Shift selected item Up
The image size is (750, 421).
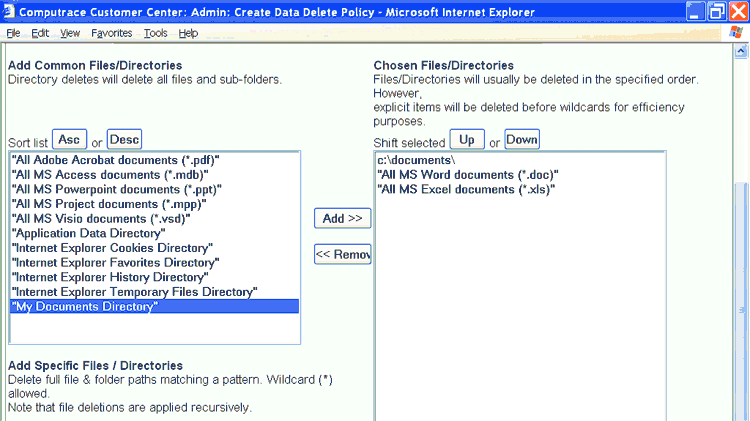[x=467, y=140]
